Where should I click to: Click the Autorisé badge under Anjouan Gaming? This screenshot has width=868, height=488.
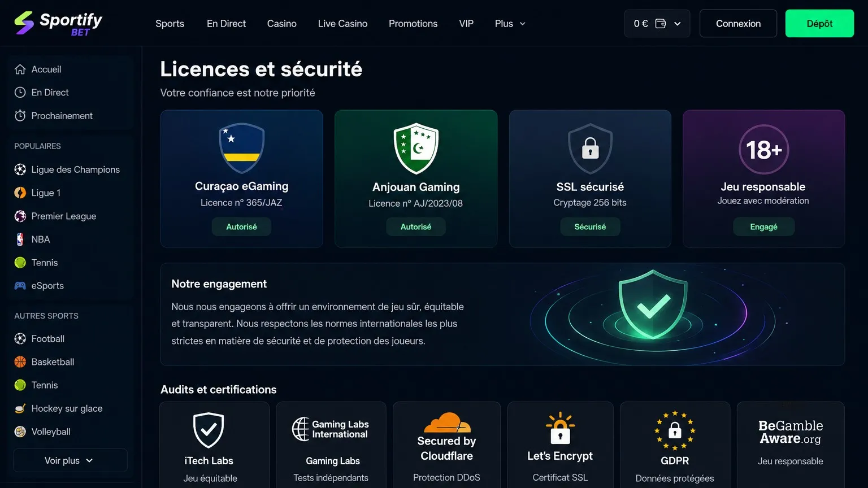tap(416, 226)
